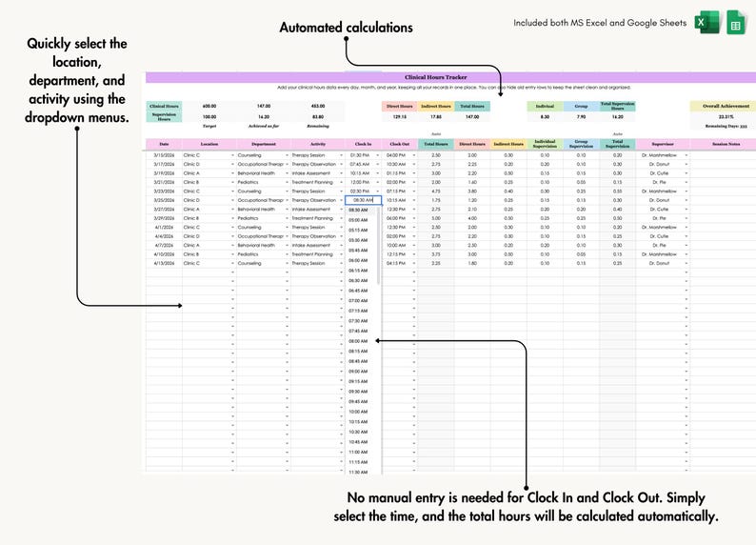Click Remaining Days text under Overall Achievement
The height and width of the screenshot is (545, 756).
pyautogui.click(x=726, y=126)
